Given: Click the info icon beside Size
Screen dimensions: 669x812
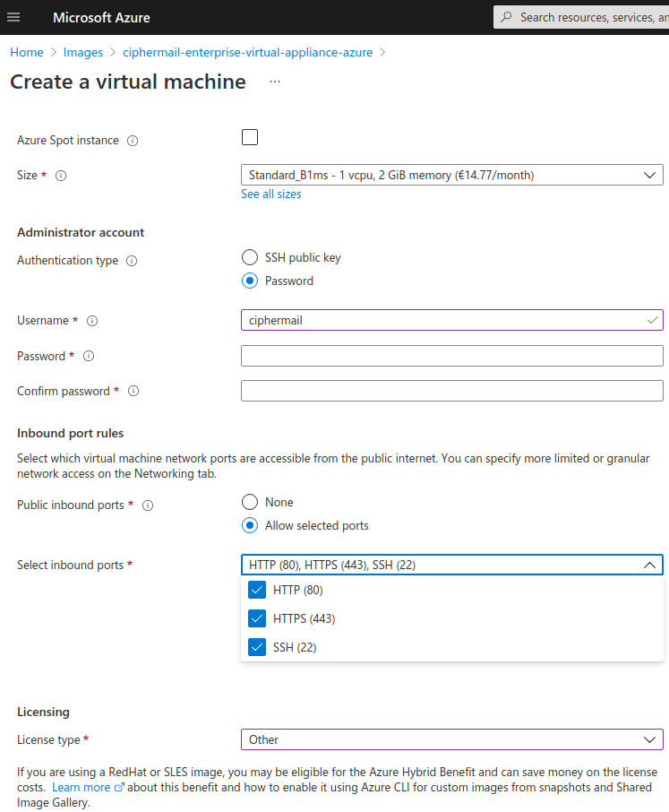Looking at the screenshot, I should [61, 176].
